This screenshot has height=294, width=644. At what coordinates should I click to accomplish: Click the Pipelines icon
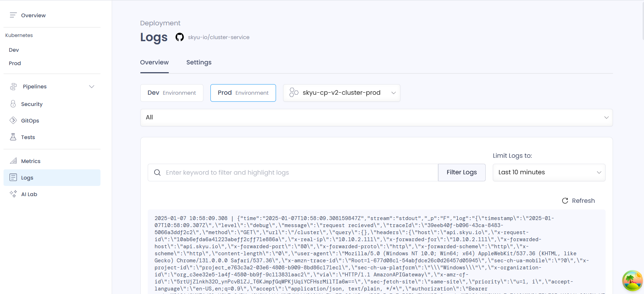[13, 87]
